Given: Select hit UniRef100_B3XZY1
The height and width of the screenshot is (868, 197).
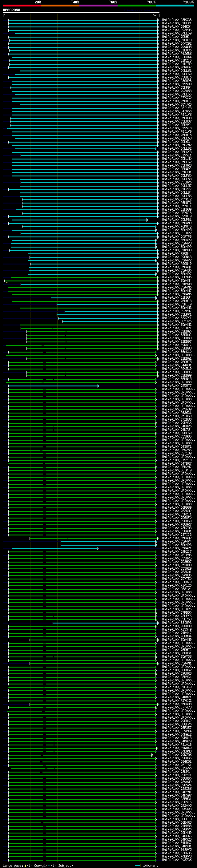Looking at the screenshot, I should point(176,318).
